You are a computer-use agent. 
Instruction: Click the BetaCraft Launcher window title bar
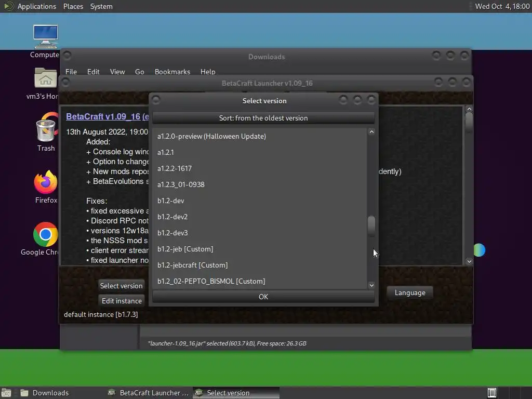click(267, 83)
